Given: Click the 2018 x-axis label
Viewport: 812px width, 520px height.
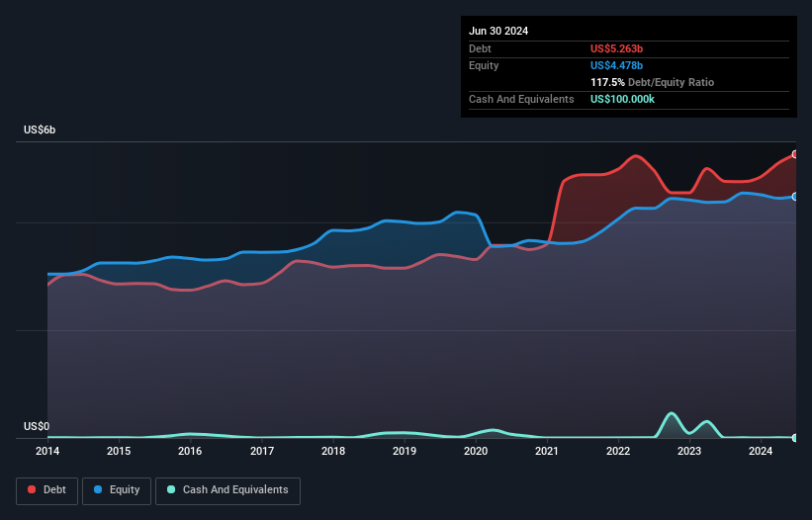Looking at the screenshot, I should [333, 451].
